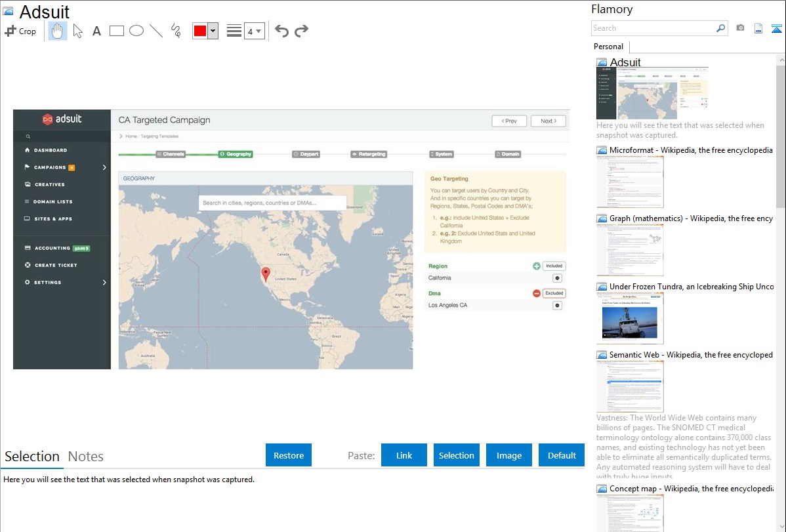Choose the freehand scribble tool

pyautogui.click(x=176, y=31)
